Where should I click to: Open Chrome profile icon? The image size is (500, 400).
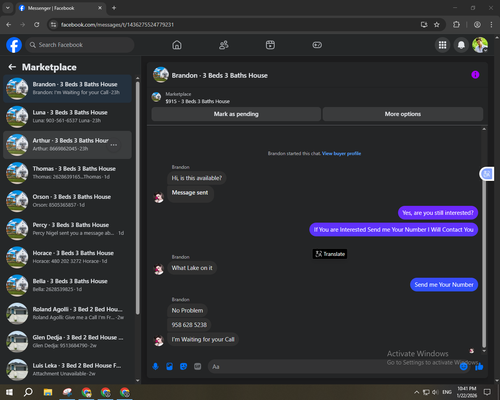tap(477, 25)
